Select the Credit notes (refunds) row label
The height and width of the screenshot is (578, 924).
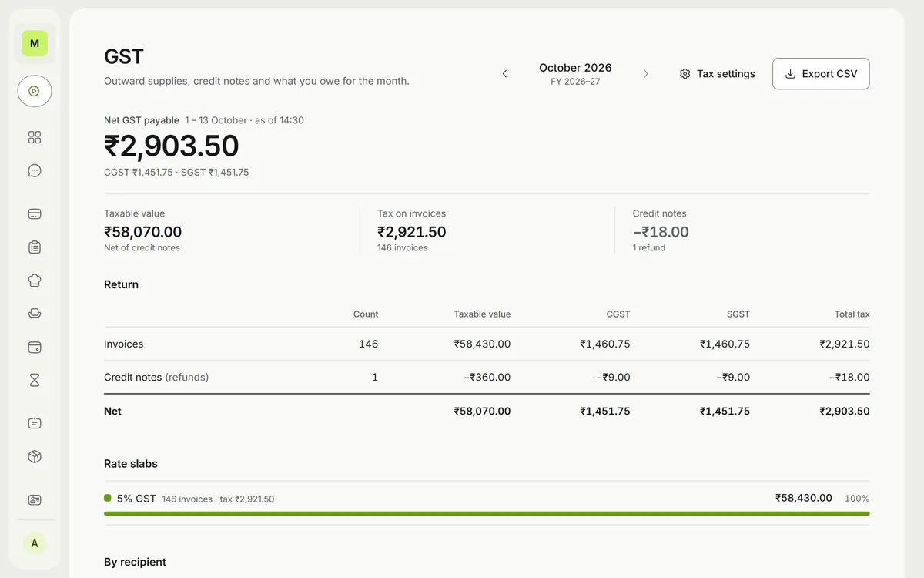pyautogui.click(x=156, y=378)
